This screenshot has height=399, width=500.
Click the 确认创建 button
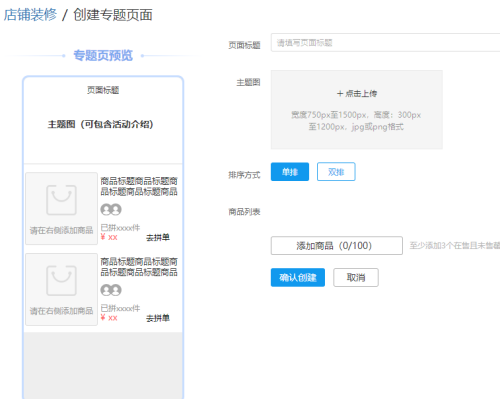point(298,277)
